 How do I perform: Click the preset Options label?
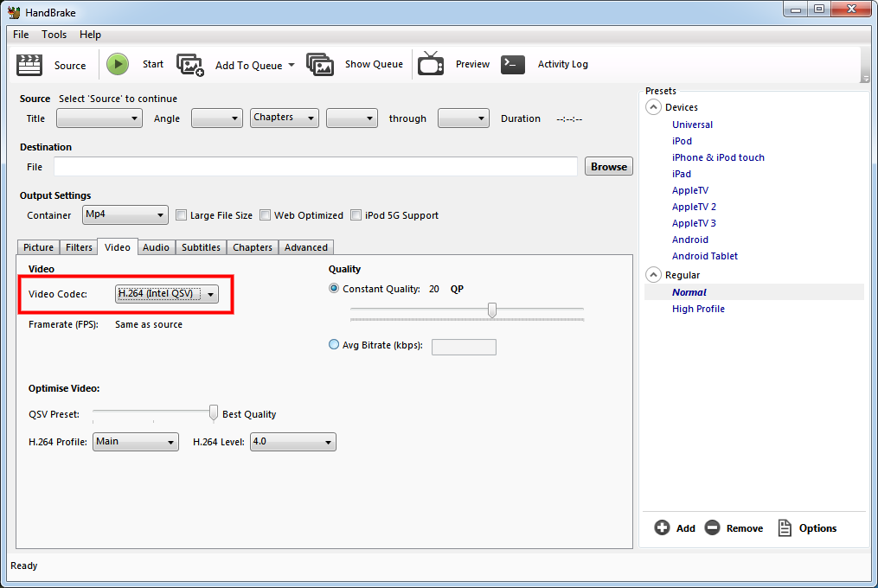[817, 528]
